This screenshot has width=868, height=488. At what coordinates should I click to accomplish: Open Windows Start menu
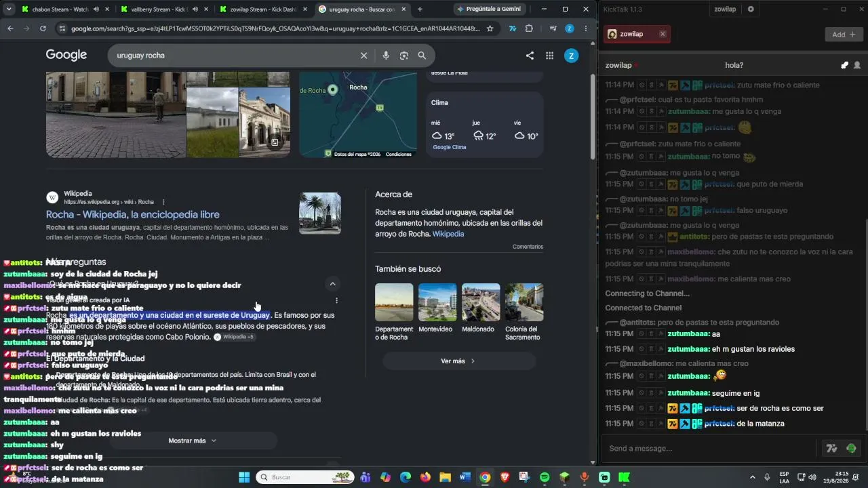point(244,477)
